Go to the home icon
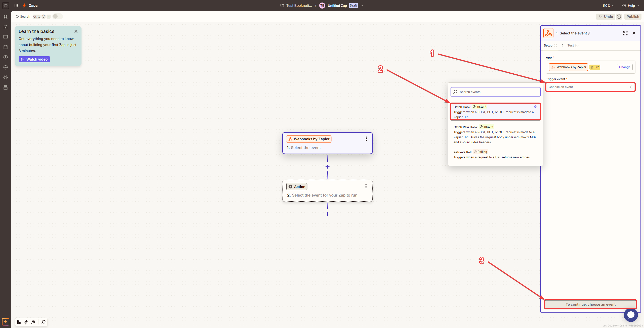The width and height of the screenshot is (644, 328). (6, 5)
